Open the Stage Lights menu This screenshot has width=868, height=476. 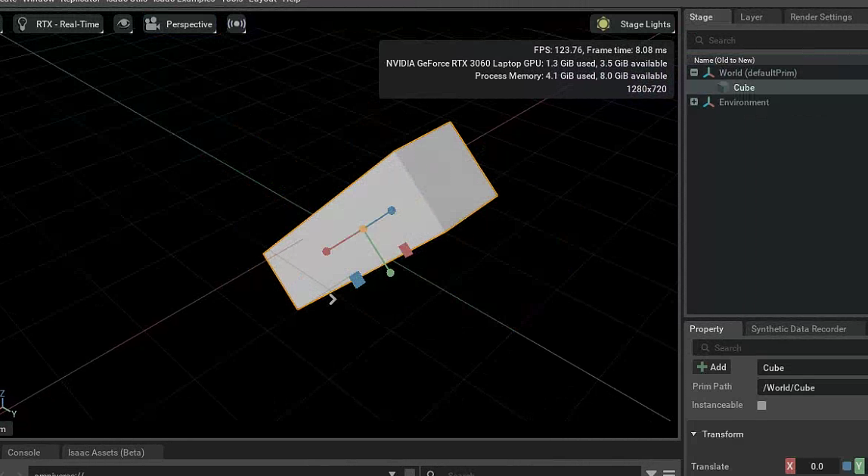(x=633, y=23)
